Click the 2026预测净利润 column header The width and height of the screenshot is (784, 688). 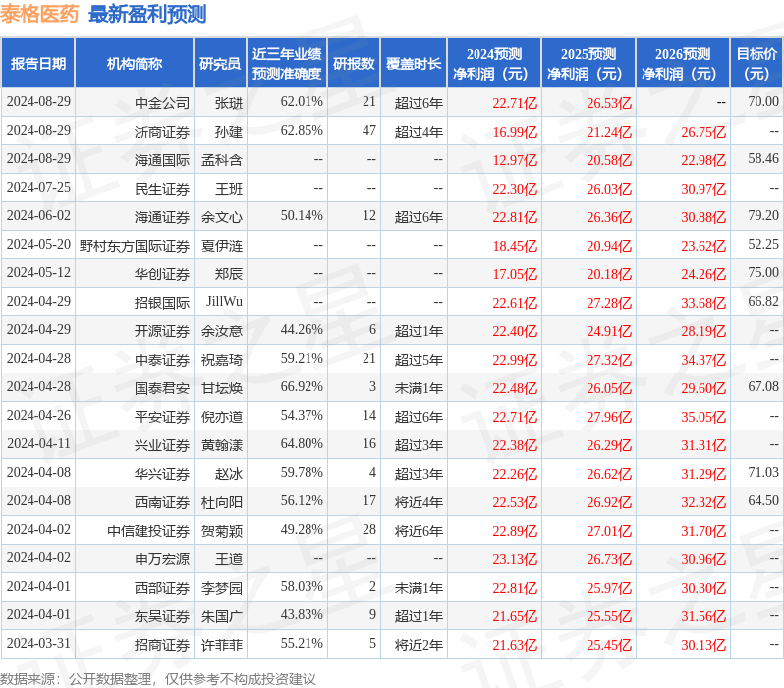click(x=683, y=64)
